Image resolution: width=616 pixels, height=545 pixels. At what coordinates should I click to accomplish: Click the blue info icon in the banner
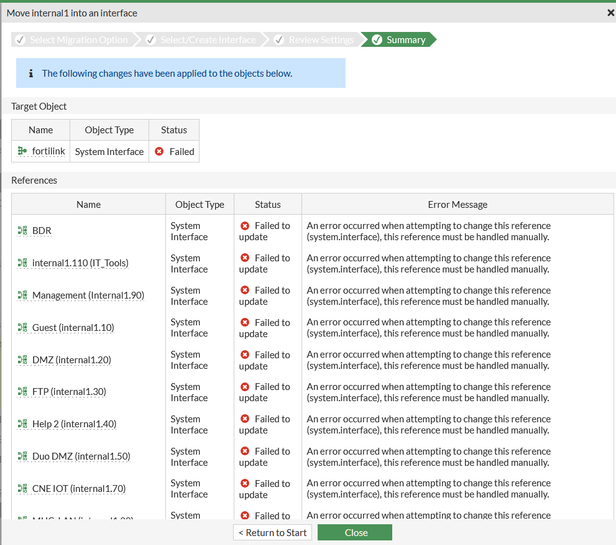(x=28, y=74)
